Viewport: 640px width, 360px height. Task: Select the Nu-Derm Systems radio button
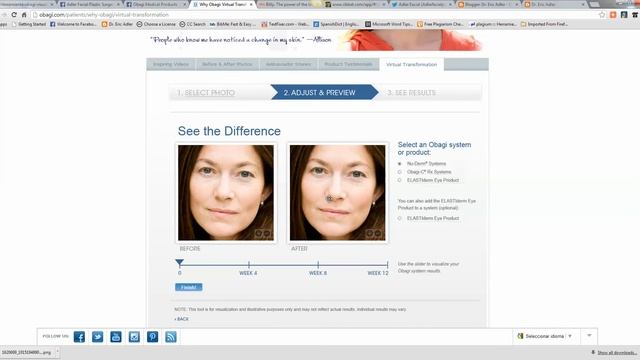coord(400,164)
